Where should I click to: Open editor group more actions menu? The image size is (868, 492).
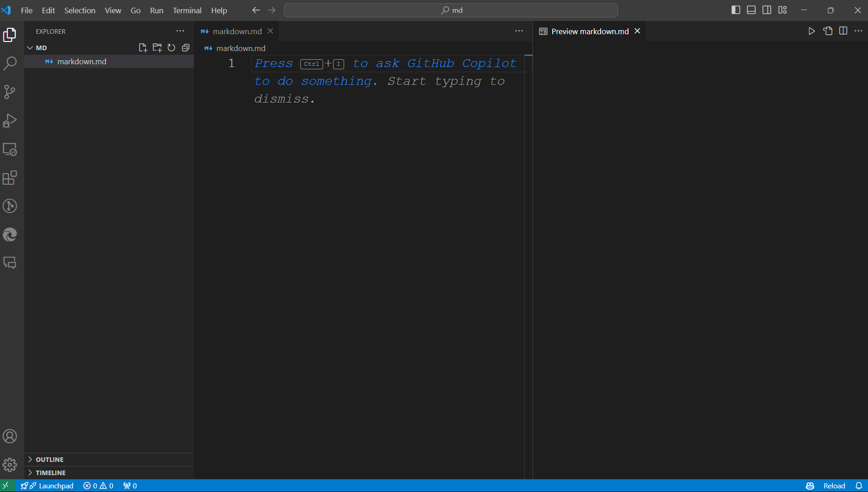pyautogui.click(x=519, y=31)
